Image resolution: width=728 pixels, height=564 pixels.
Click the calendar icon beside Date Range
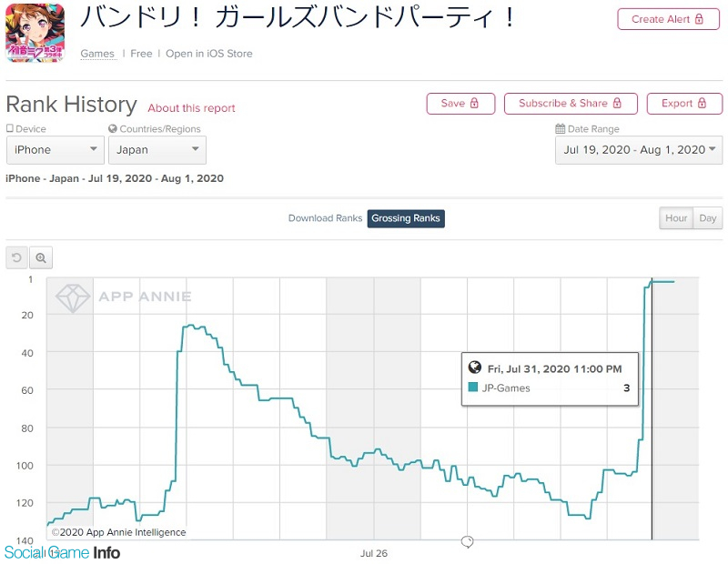pyautogui.click(x=560, y=129)
